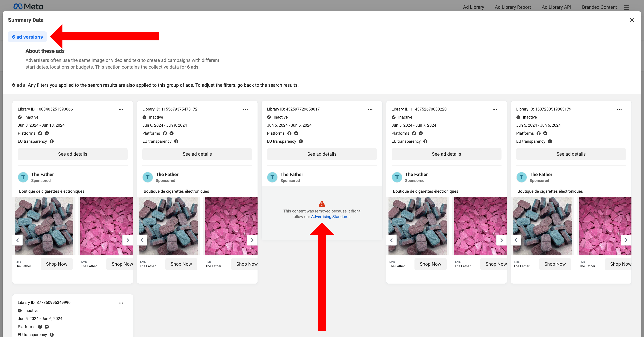Image resolution: width=644 pixels, height=337 pixels.
Task: Click next carousel arrow on fifth ad
Action: point(626,240)
